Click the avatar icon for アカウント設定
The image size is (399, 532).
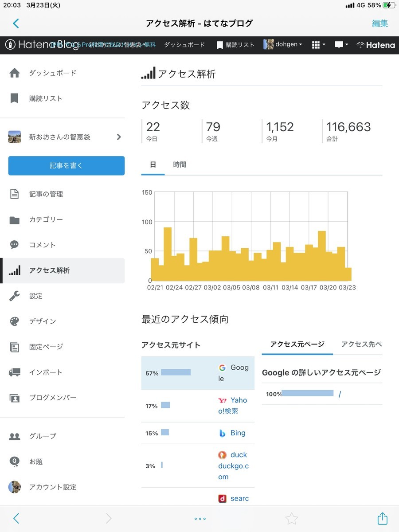click(15, 487)
